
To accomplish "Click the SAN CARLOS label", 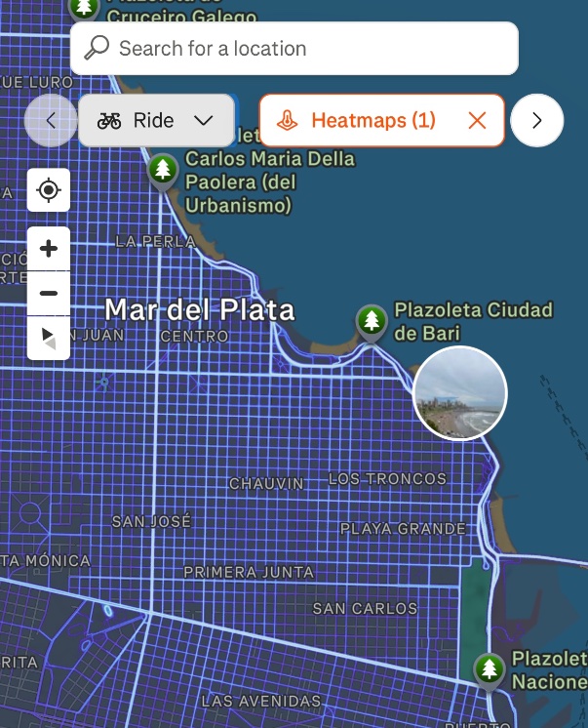I will (x=366, y=608).
